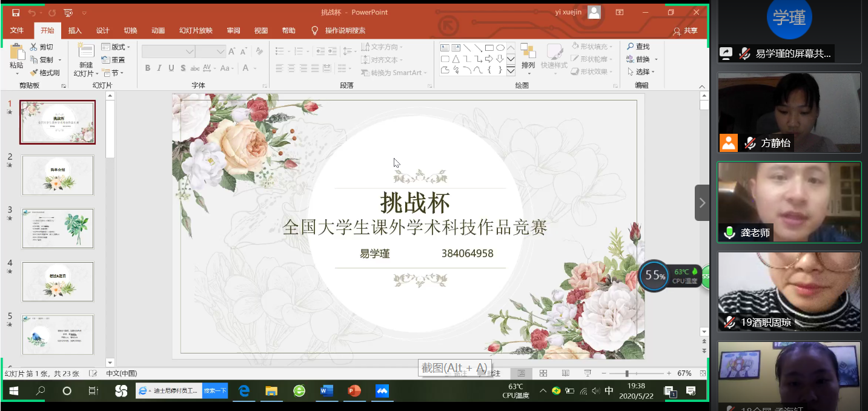Open the Section (节) dropdown
The image size is (868, 411).
coord(113,73)
